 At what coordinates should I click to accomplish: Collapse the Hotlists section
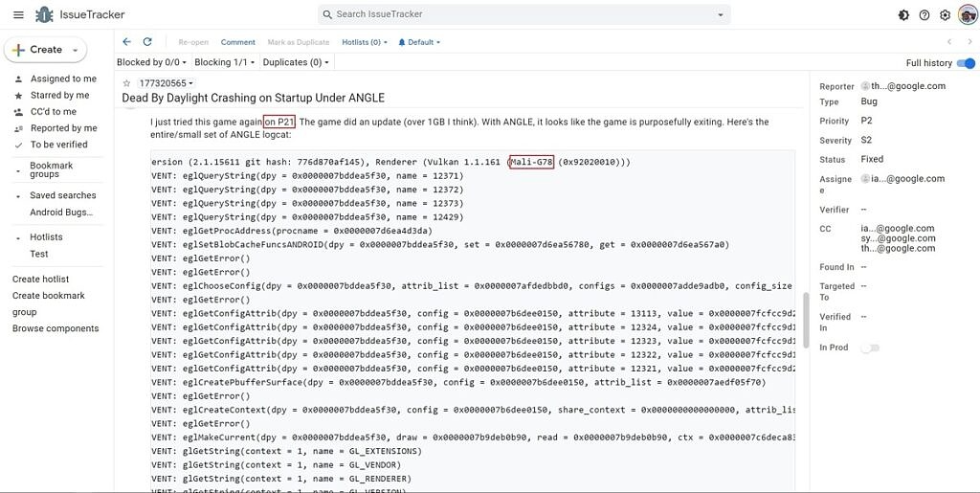click(19, 237)
